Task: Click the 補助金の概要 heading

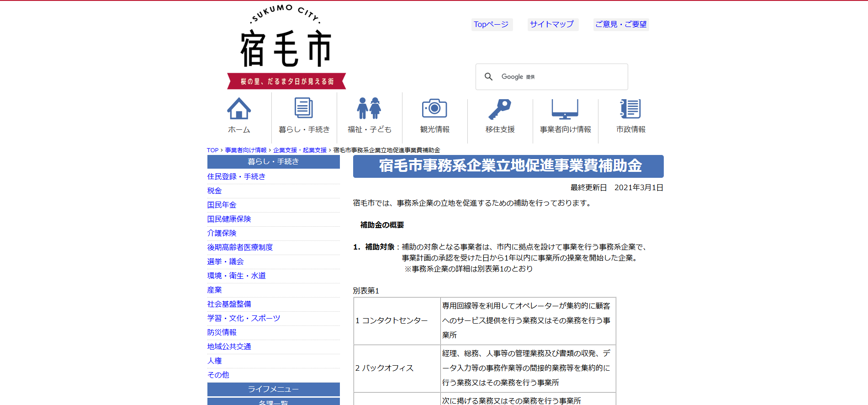Action: (x=382, y=225)
